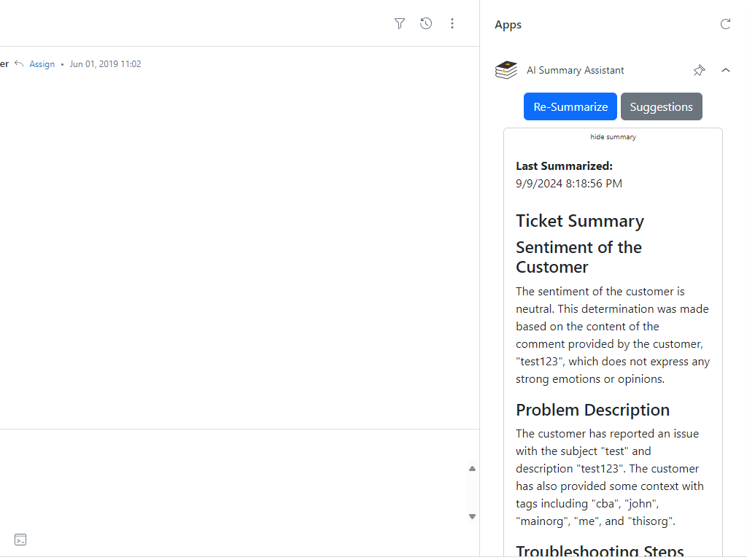Pin the AI Summary Assistant app
The width and height of the screenshot is (747, 560).
pyautogui.click(x=699, y=70)
